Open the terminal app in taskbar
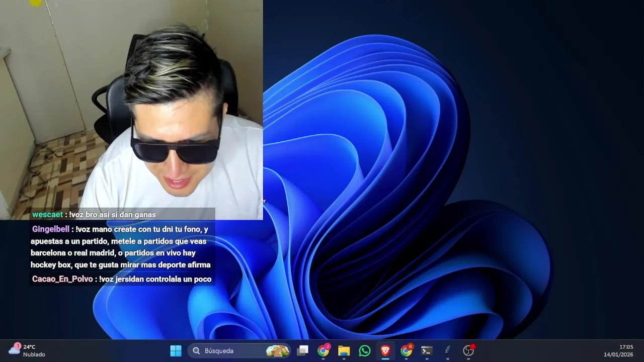 (427, 350)
